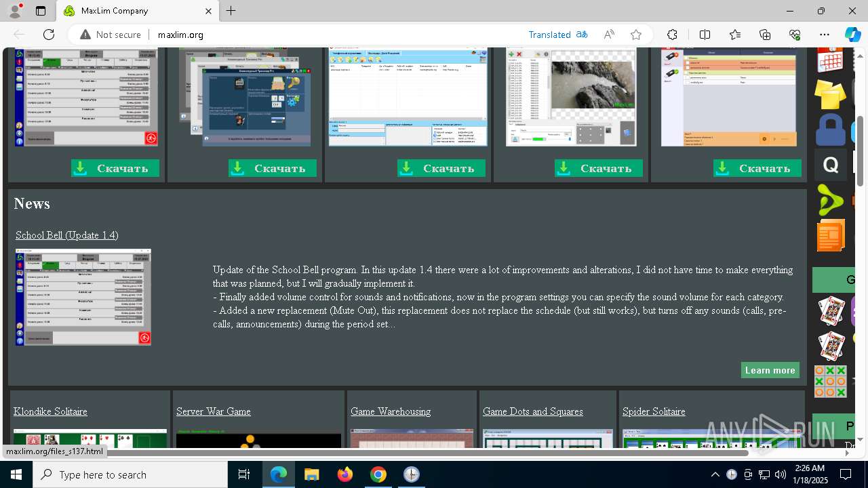868x488 pixels.
Task: Click the browser Back arrow
Action: tap(19, 35)
